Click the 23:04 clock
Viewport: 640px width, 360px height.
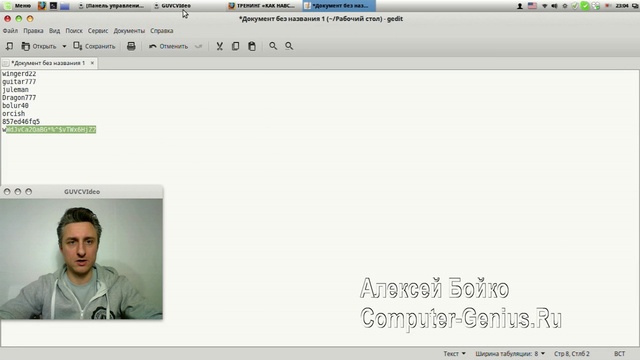pyautogui.click(x=622, y=6)
